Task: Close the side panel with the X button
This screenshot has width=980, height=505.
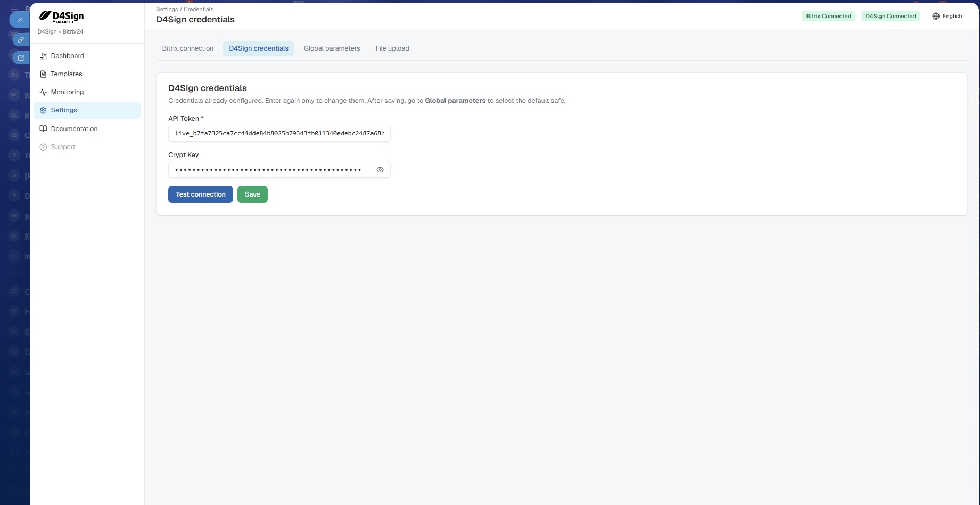Action: coord(20,20)
